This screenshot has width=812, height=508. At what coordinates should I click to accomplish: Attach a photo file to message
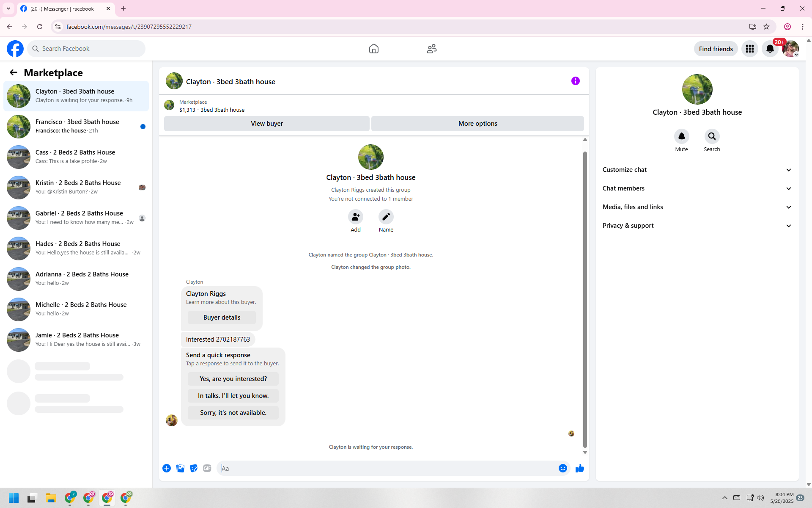[180, 468]
